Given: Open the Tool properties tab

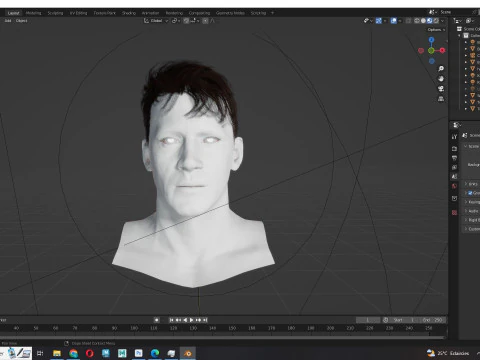Looking at the screenshot, I should coord(454,137).
